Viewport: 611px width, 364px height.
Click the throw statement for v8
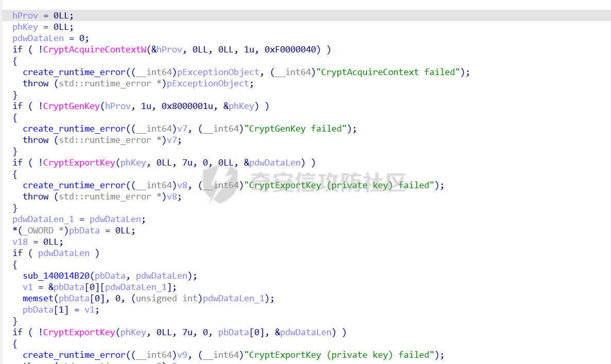36,196
